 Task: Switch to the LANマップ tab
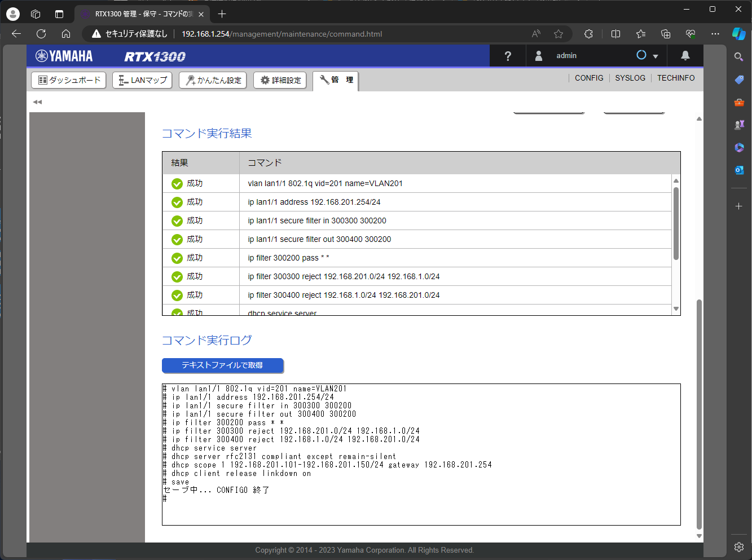tap(143, 80)
